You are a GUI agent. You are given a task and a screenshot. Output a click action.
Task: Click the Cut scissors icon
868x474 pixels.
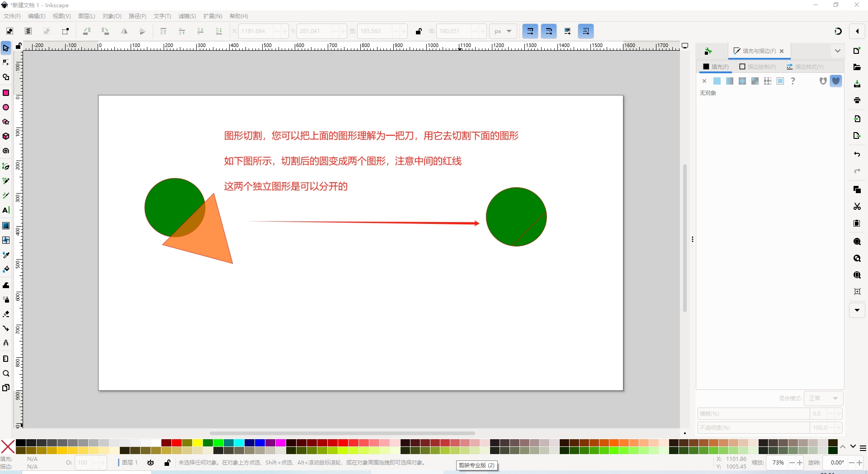point(857,207)
